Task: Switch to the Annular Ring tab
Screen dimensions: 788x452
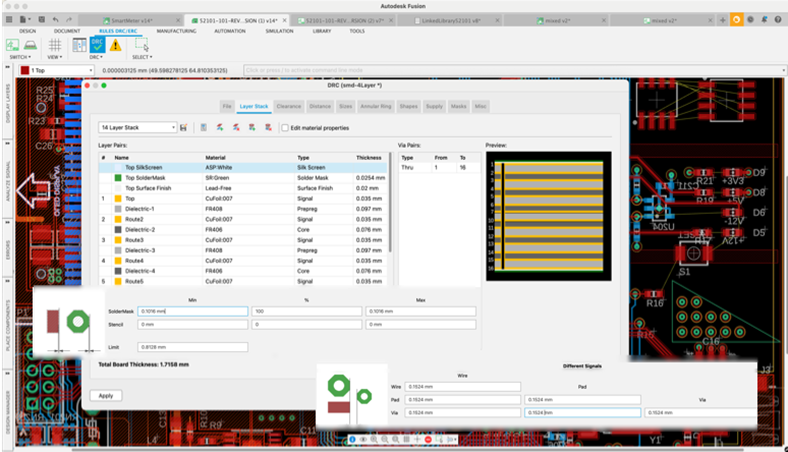Action: (375, 107)
